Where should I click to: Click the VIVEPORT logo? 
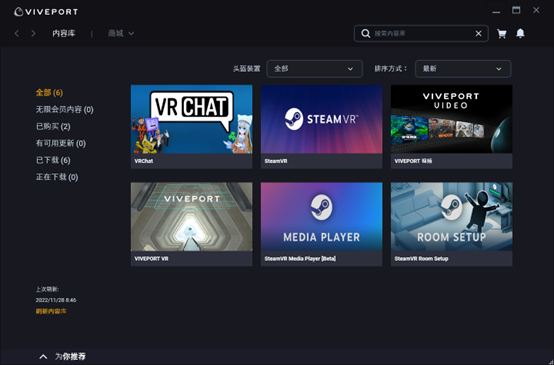46,12
